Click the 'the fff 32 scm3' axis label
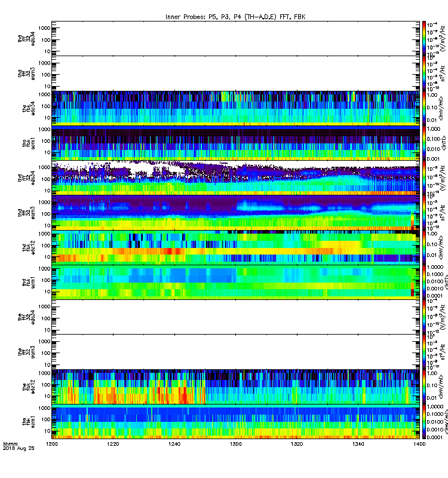448x478 pixels. click(26, 352)
